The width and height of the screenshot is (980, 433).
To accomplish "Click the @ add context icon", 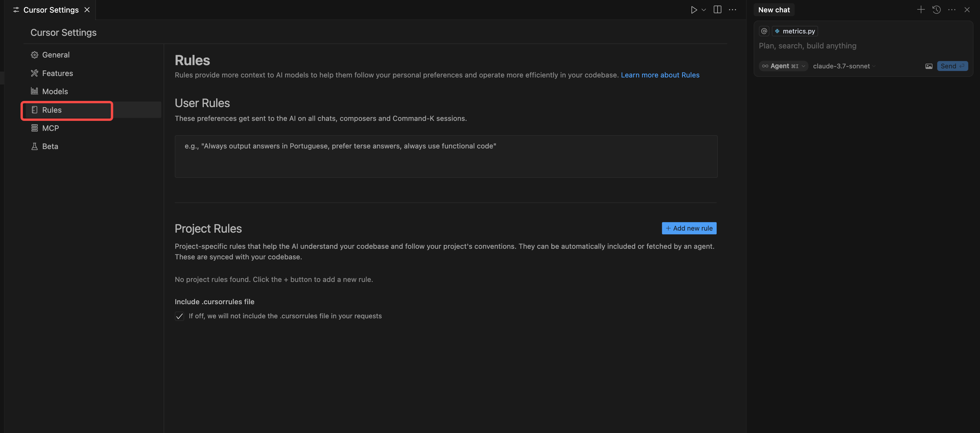I will click(764, 31).
